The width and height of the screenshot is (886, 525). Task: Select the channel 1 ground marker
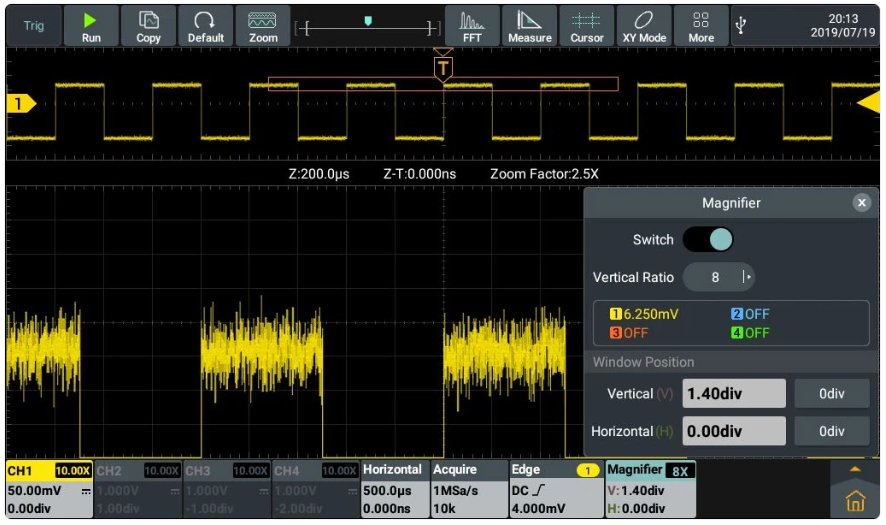pyautogui.click(x=20, y=104)
